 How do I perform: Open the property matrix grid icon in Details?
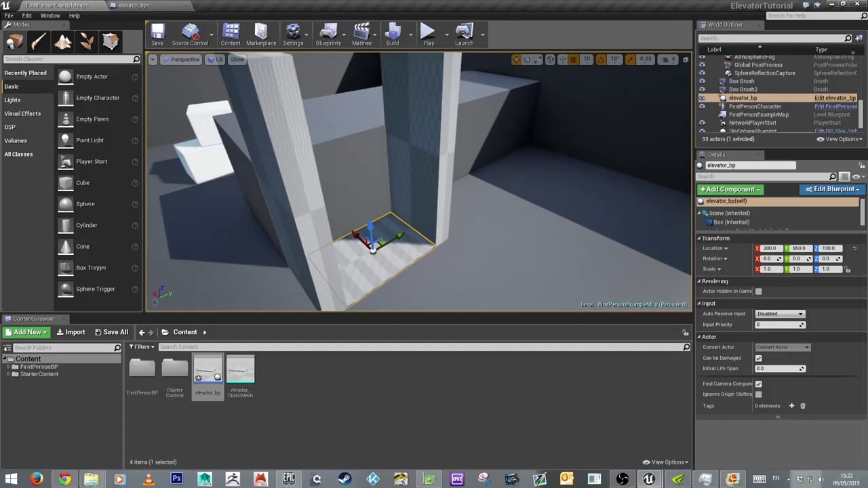point(844,176)
